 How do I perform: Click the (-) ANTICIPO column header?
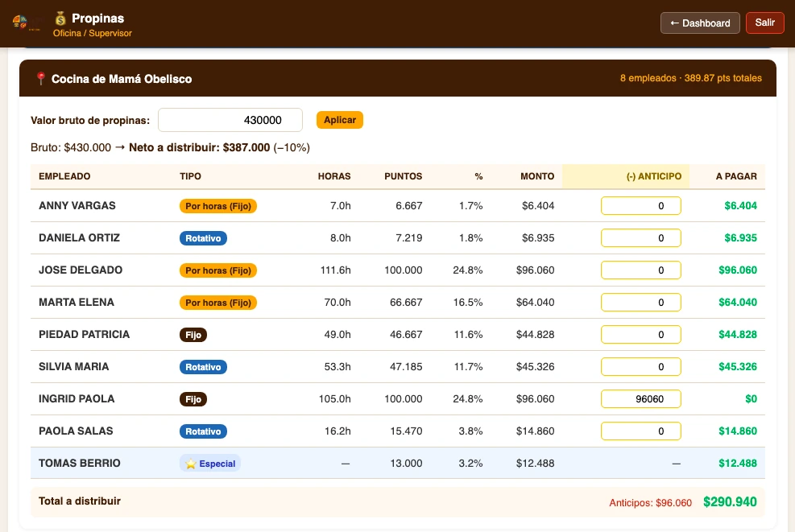tap(653, 176)
